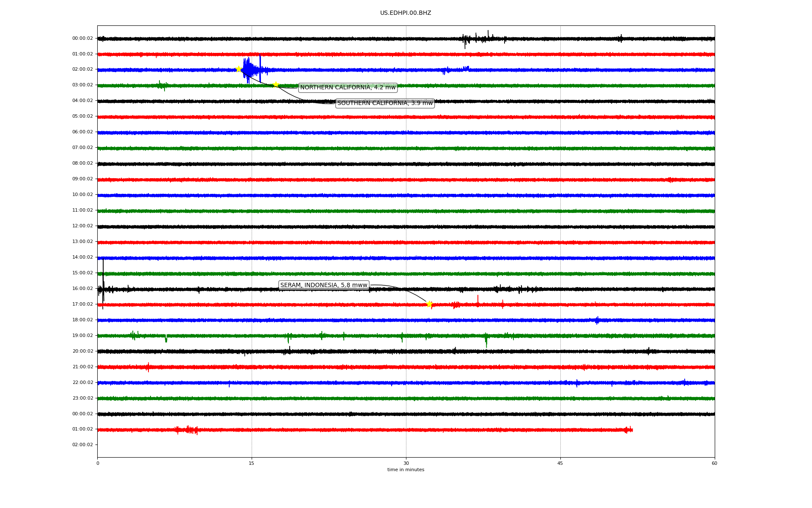The height and width of the screenshot is (508, 812).
Task: Click the 19:00:02 green trace label
Action: pos(82,336)
